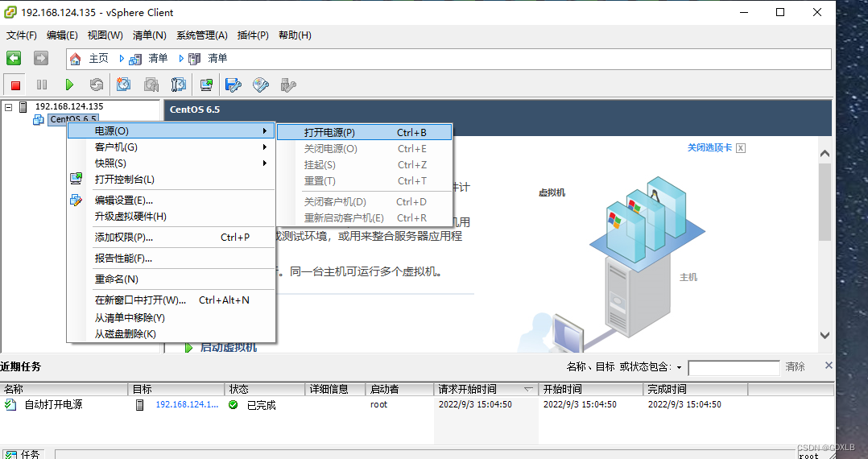Click the green power on play icon
Viewport: 868px width, 459px height.
(69, 85)
